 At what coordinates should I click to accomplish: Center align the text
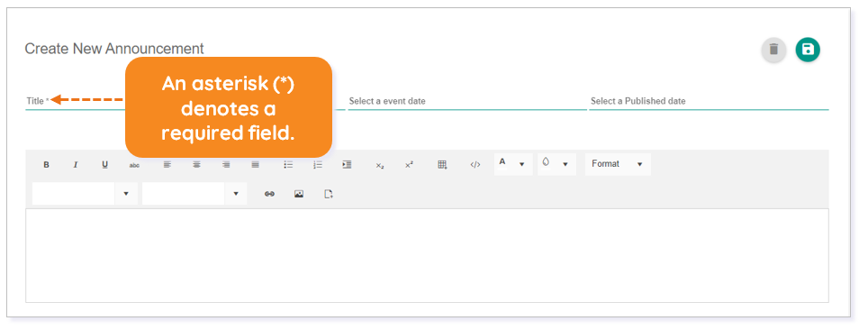(196, 165)
